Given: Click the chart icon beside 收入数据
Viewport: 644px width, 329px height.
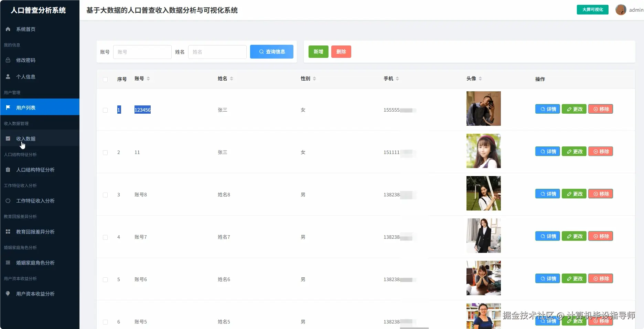Looking at the screenshot, I should (8, 139).
